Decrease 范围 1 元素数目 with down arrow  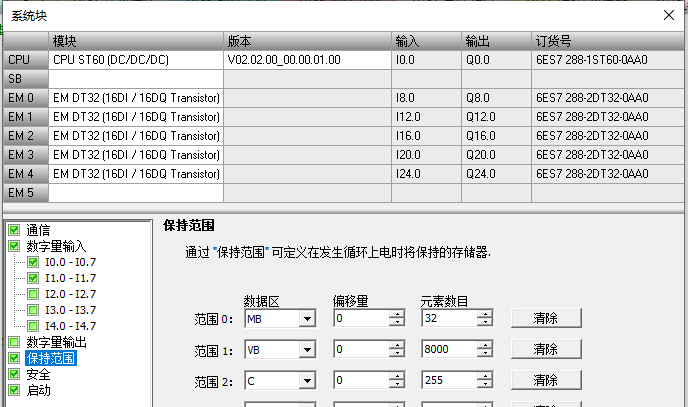pos(485,354)
